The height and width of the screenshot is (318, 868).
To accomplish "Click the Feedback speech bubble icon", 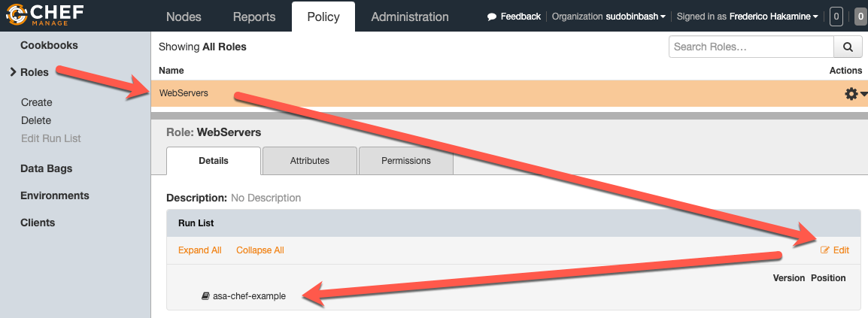I will pos(492,17).
